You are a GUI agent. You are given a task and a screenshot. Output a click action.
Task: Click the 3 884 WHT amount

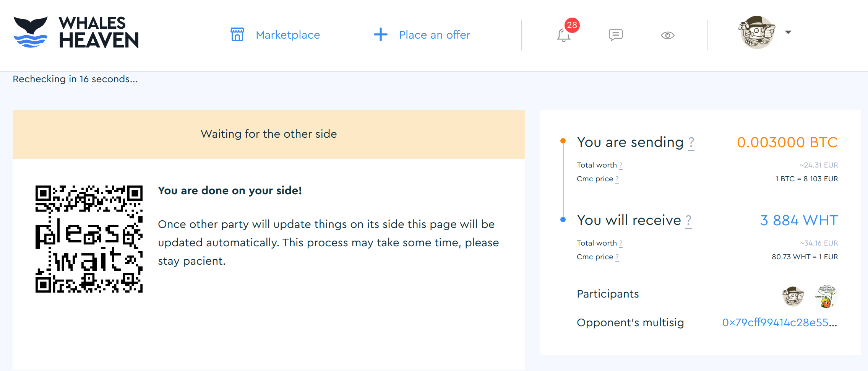(799, 220)
